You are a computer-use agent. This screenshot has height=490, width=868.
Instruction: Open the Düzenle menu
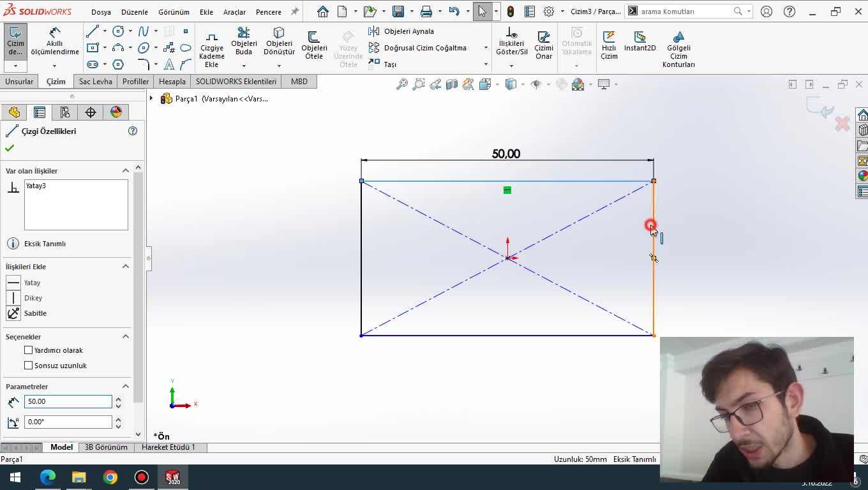(x=135, y=11)
